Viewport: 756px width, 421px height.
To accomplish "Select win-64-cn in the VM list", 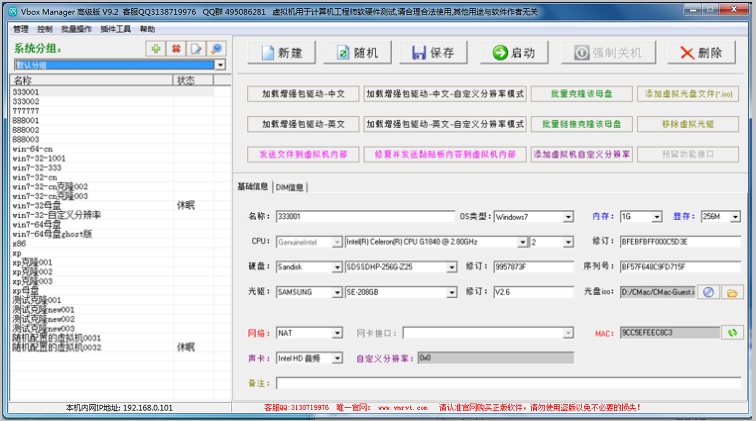I will click(33, 149).
